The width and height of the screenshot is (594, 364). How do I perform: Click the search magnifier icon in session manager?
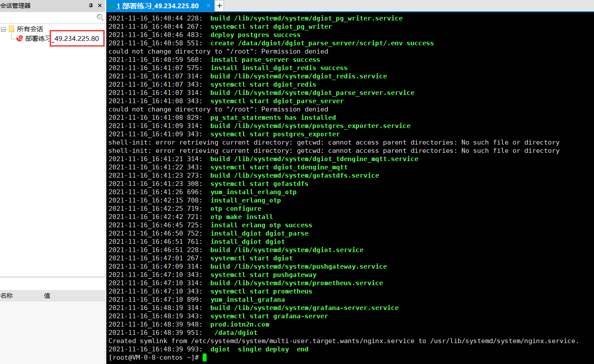click(x=101, y=18)
